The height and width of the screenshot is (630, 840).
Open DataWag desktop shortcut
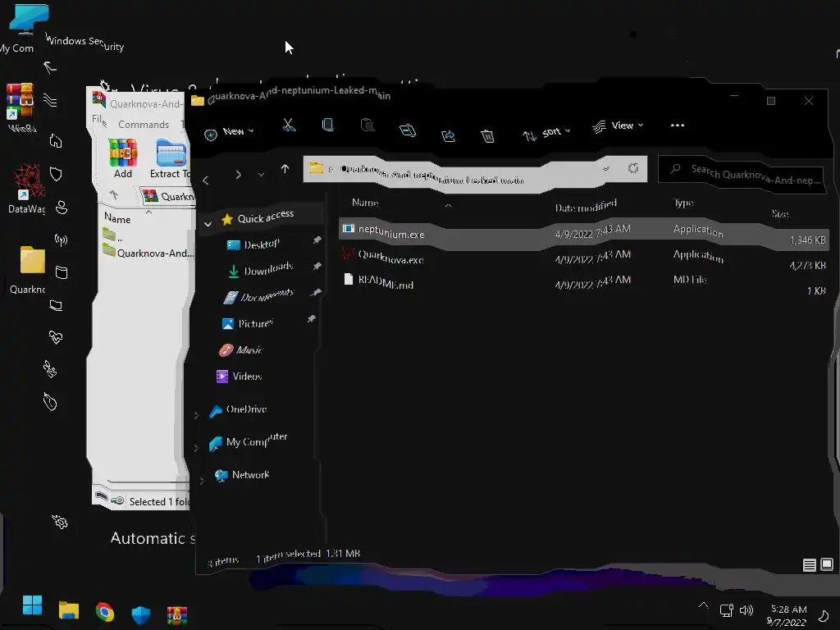[25, 189]
